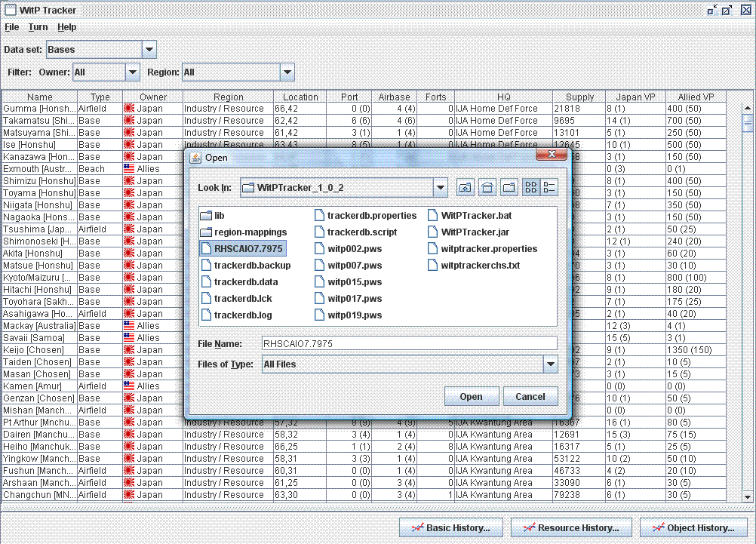The width and height of the screenshot is (756, 544).
Task: Select List view icon in file dialog
Action: tap(531, 187)
